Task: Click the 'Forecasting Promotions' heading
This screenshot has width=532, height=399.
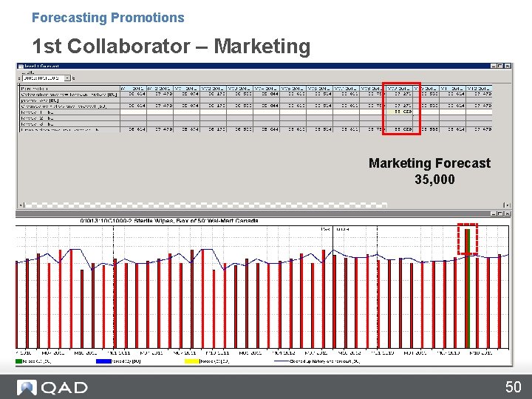Action: click(108, 18)
